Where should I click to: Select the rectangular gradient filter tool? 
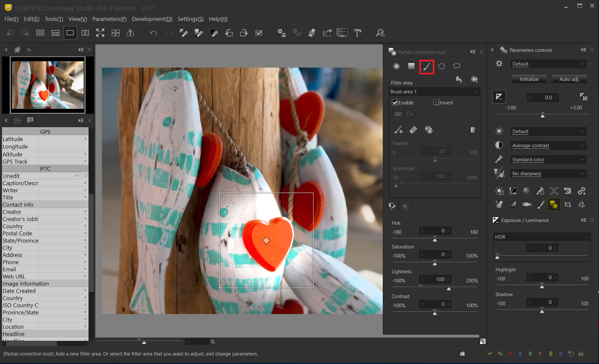411,66
